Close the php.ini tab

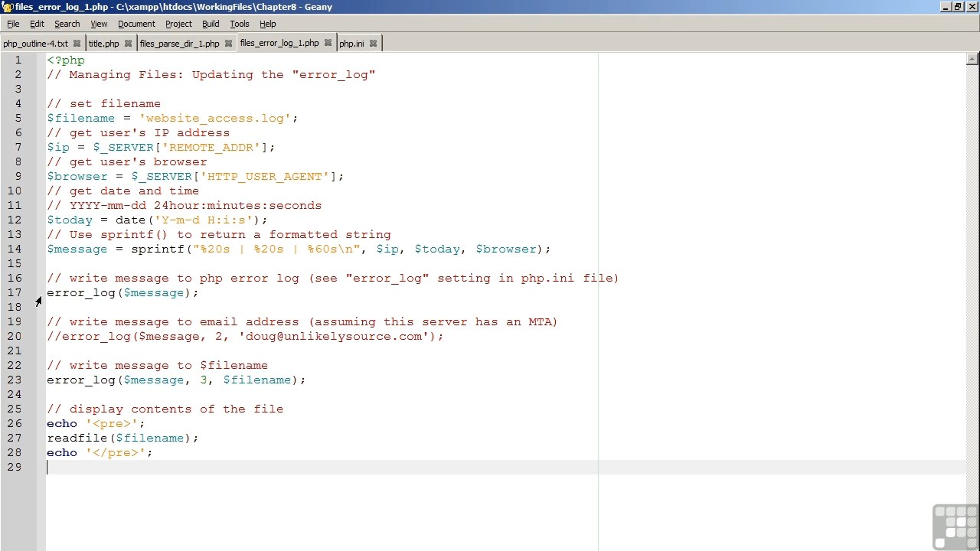point(373,44)
